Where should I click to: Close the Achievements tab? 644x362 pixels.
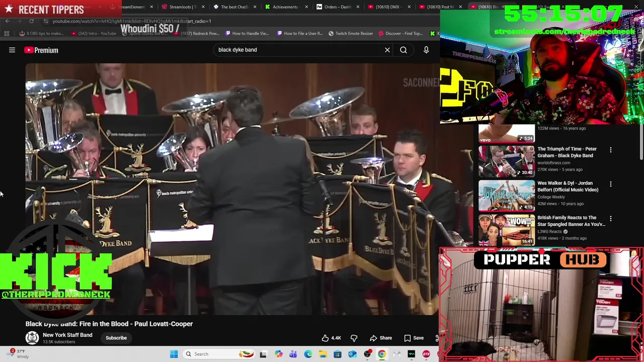[x=306, y=7]
